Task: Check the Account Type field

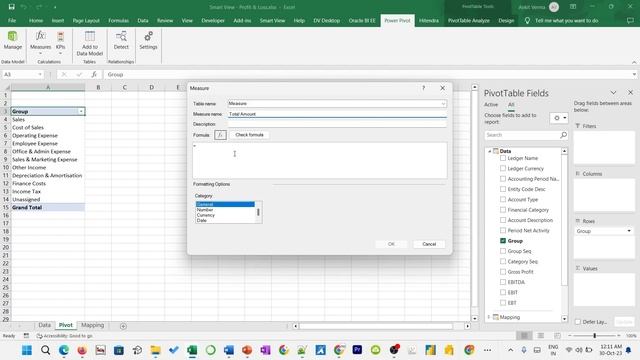Action: [503, 199]
